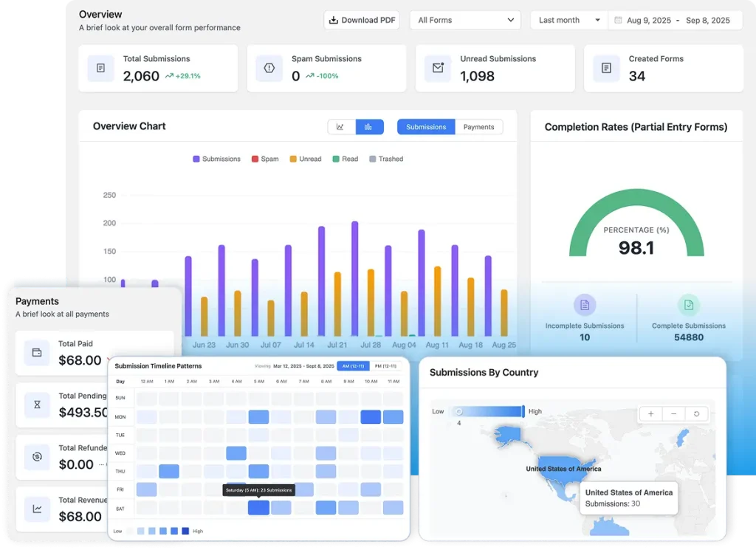The image size is (756, 550).
Task: Click the Total Pending hourglass icon
Action: (x=37, y=405)
